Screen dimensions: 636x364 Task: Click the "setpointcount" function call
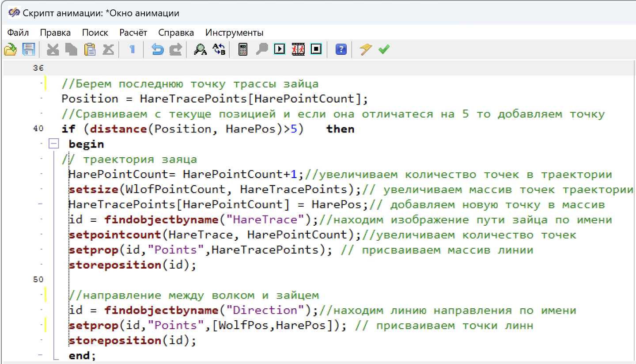[x=115, y=235]
